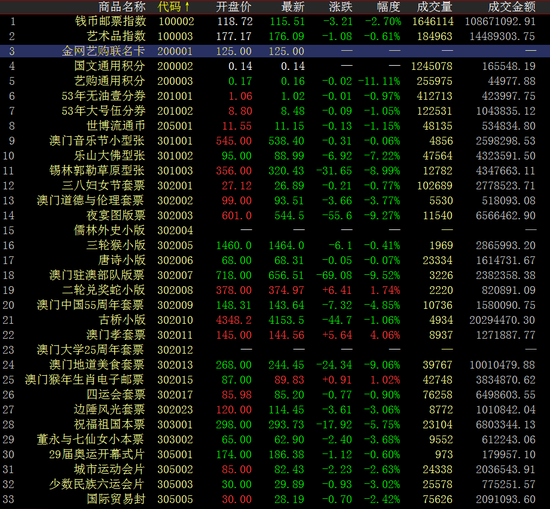
Task: Select the 艺术品指数 row
Action: coord(275,36)
